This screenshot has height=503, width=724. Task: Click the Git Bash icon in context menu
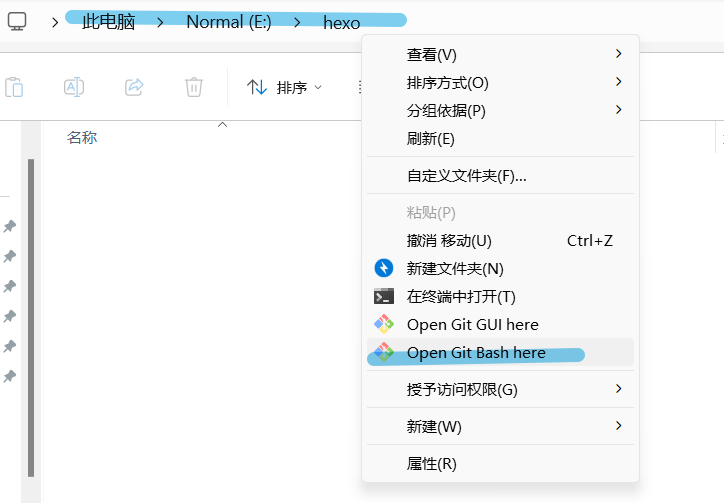[x=384, y=352]
